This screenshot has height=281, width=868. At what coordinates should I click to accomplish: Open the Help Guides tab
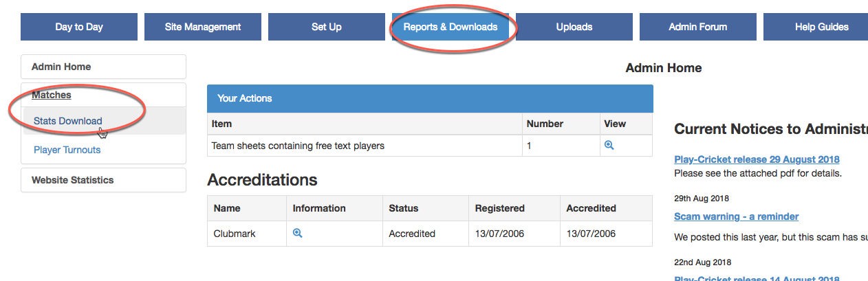(816, 27)
